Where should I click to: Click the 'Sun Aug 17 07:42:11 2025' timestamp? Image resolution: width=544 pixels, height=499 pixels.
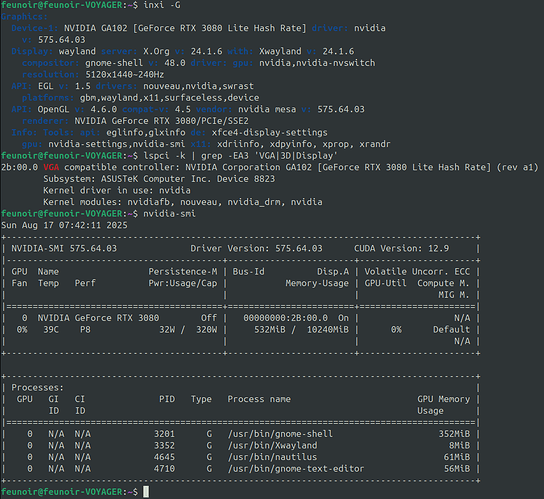tap(64, 225)
